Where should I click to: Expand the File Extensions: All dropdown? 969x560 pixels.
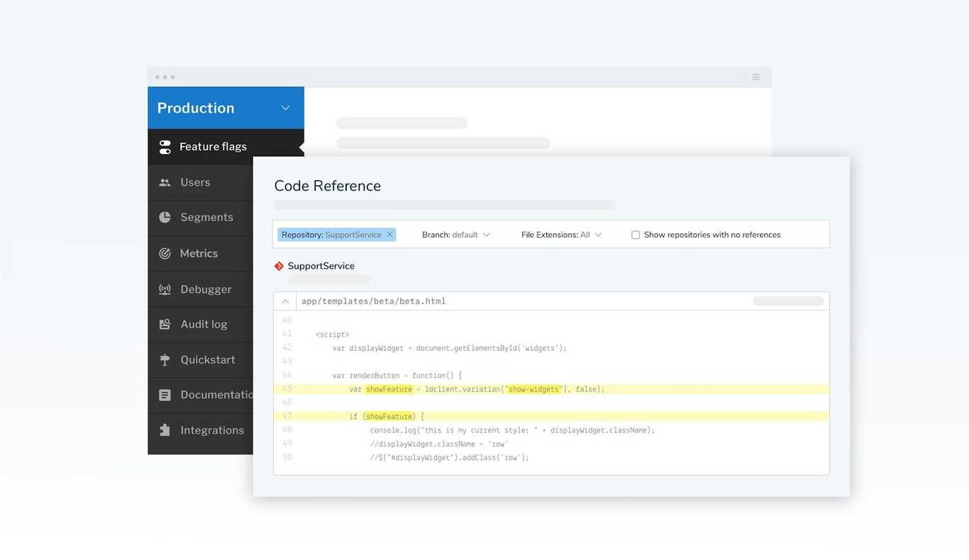pyautogui.click(x=560, y=234)
